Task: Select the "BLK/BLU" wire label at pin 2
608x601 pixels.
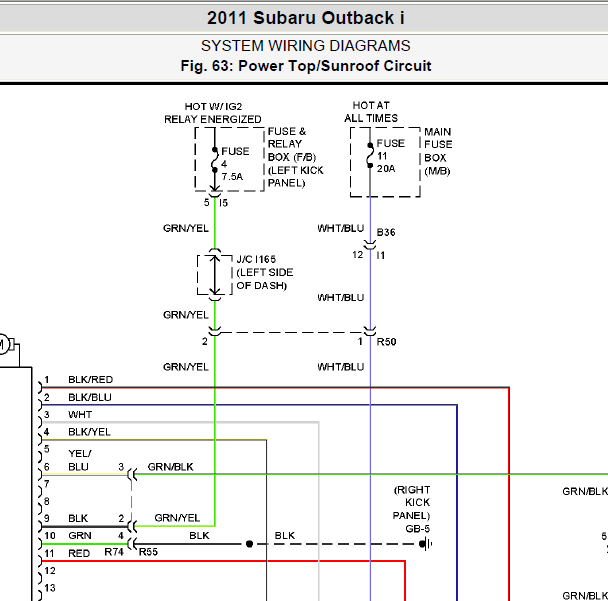Action: 90,397
